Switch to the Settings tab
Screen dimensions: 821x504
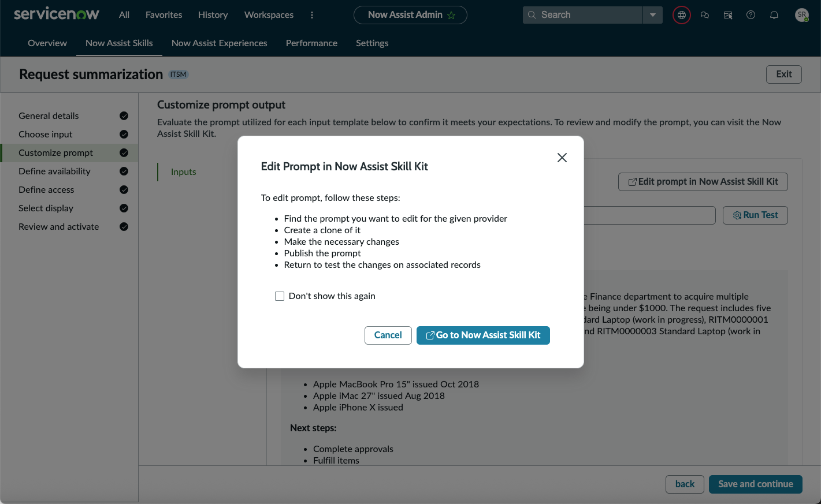click(x=372, y=43)
